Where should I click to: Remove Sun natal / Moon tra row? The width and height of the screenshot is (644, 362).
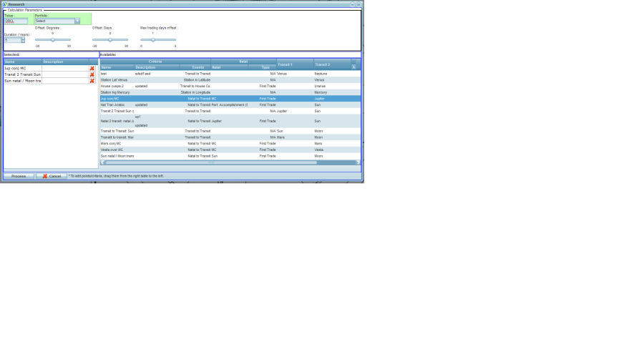pyautogui.click(x=92, y=81)
